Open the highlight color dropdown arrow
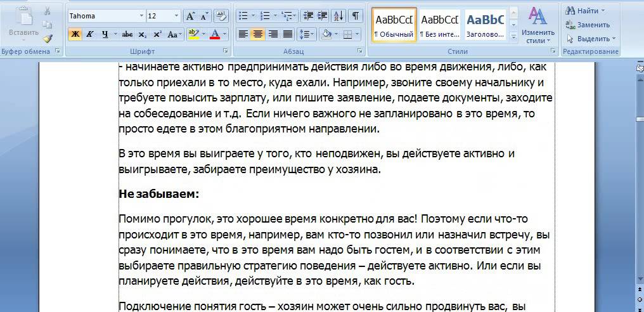This screenshot has height=312, width=644. pos(202,34)
